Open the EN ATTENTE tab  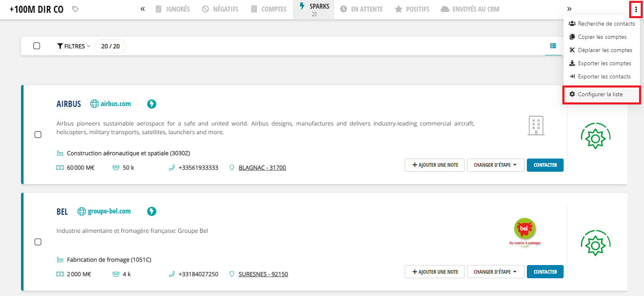[x=362, y=9]
